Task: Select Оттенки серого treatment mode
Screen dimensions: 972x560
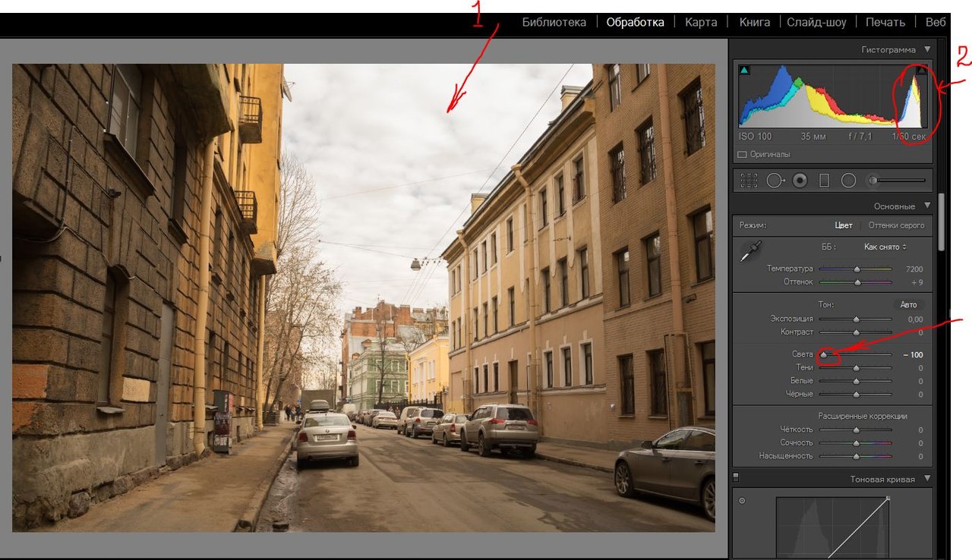Action: coord(896,225)
